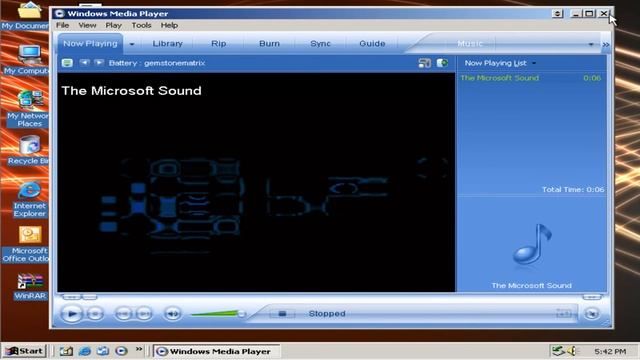This screenshot has width=640, height=360.
Task: Go to the Sync tab
Action: click(320, 43)
